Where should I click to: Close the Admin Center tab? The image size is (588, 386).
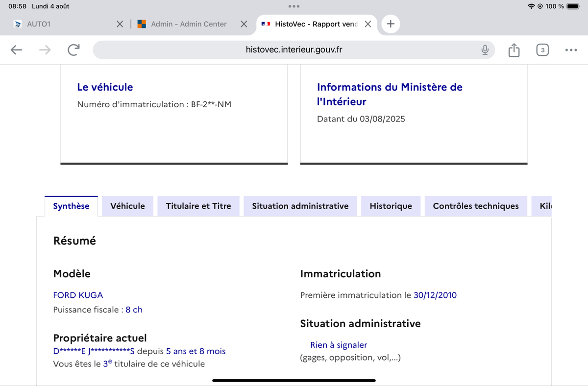[244, 24]
